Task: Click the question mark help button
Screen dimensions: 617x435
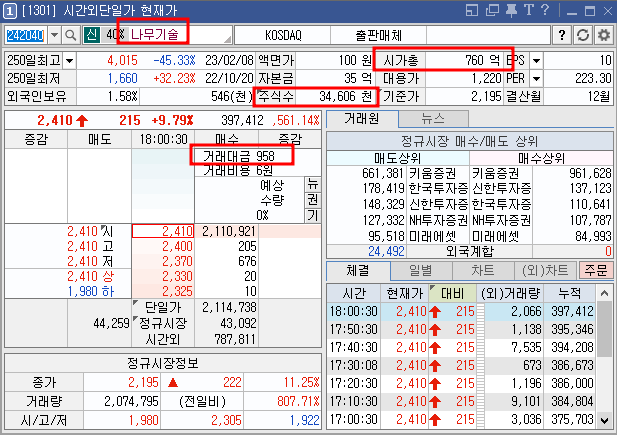Action: click(562, 35)
